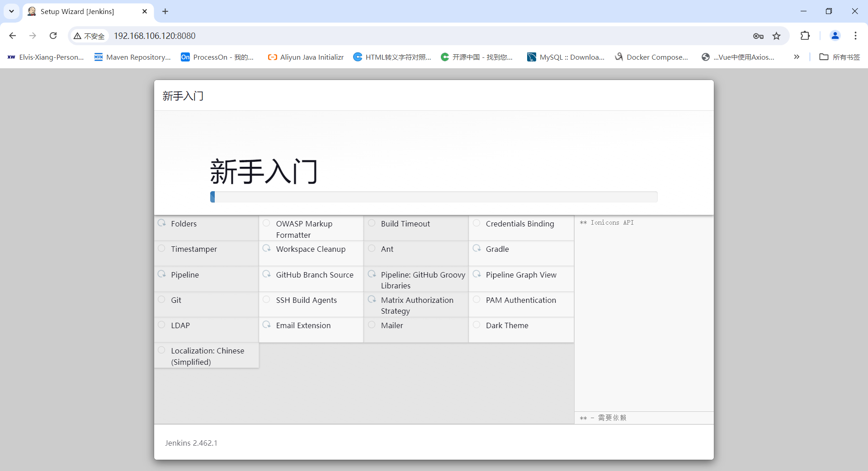The width and height of the screenshot is (868, 471).
Task: Open the tab search dropdown arrow
Action: [11, 11]
